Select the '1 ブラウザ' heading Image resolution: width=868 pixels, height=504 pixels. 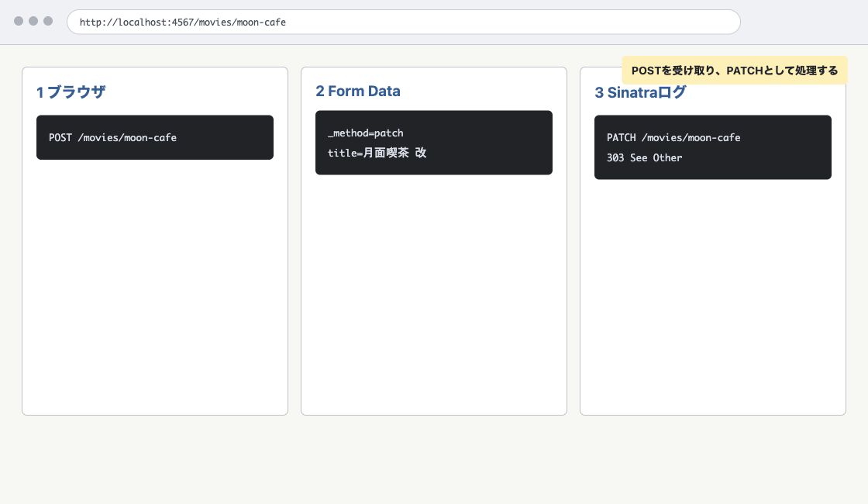pos(71,92)
